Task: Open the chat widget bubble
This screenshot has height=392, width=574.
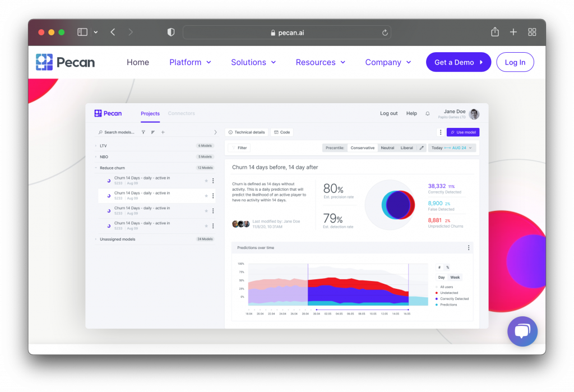Action: point(522,331)
